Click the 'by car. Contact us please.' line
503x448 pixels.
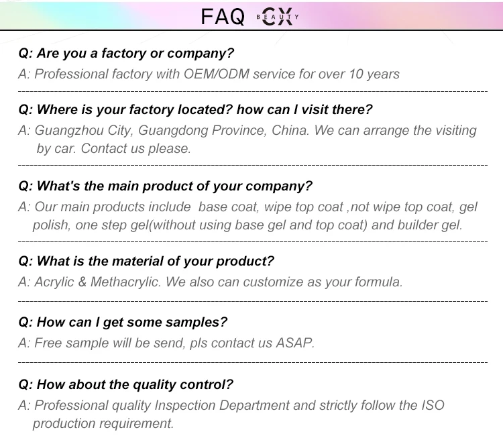pos(114,148)
